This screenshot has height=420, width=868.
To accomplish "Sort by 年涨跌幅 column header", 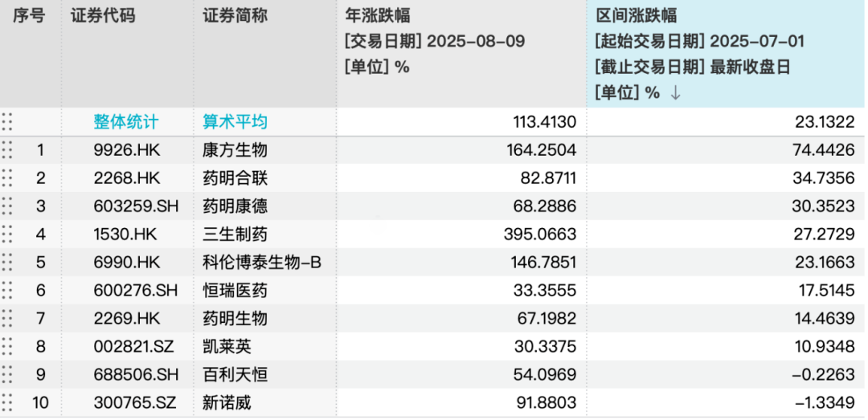I will pos(378,15).
